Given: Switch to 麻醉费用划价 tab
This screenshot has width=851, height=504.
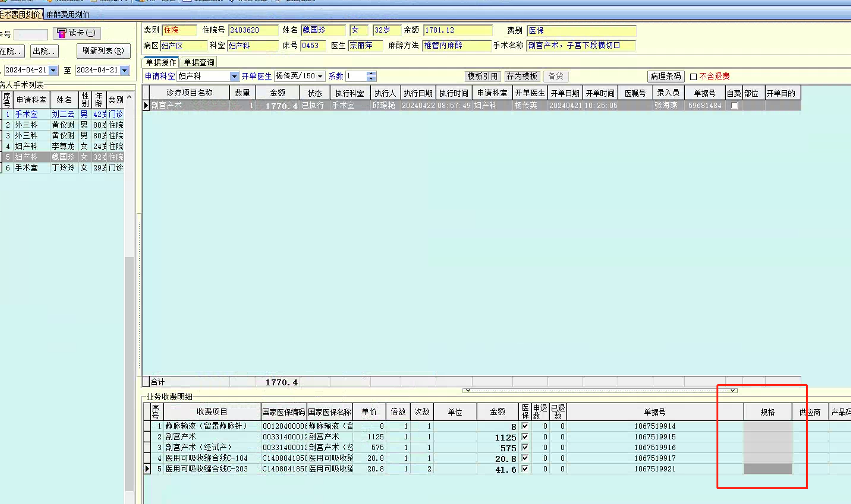Looking at the screenshot, I should (68, 14).
